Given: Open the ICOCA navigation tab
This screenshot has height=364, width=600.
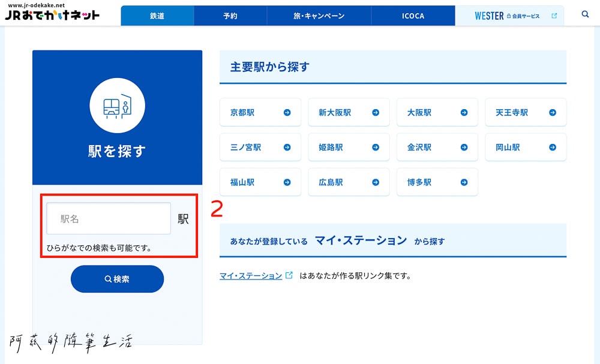Looking at the screenshot, I should [x=413, y=16].
